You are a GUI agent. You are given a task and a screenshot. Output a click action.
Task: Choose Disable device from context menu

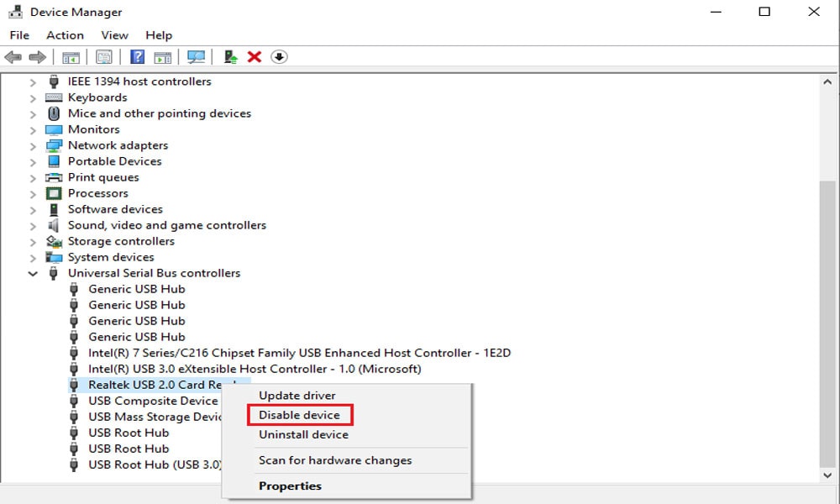(299, 415)
